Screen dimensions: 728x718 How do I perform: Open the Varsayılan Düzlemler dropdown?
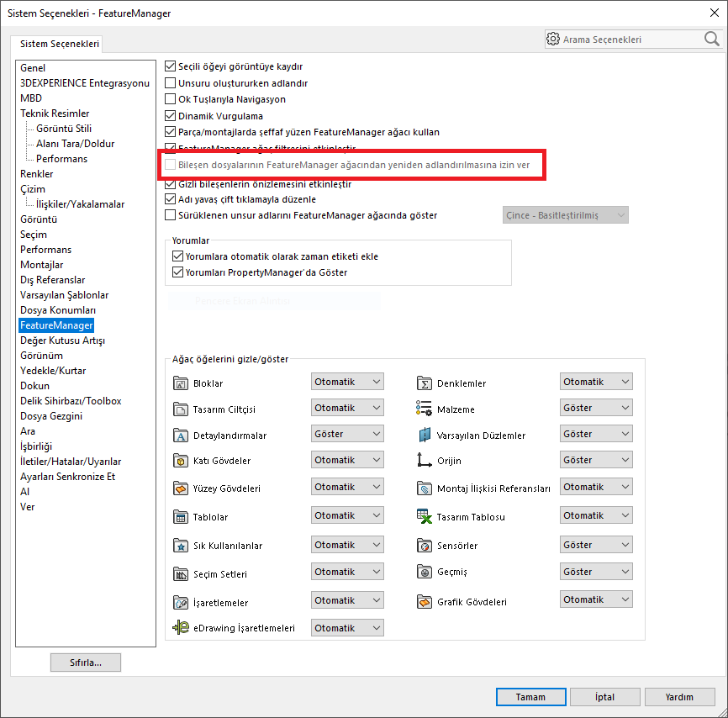pyautogui.click(x=596, y=434)
